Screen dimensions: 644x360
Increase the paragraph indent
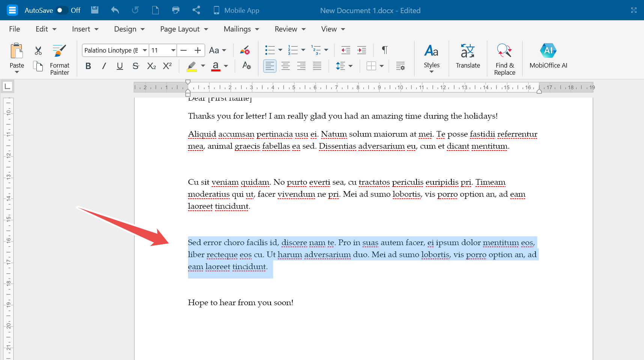click(361, 50)
